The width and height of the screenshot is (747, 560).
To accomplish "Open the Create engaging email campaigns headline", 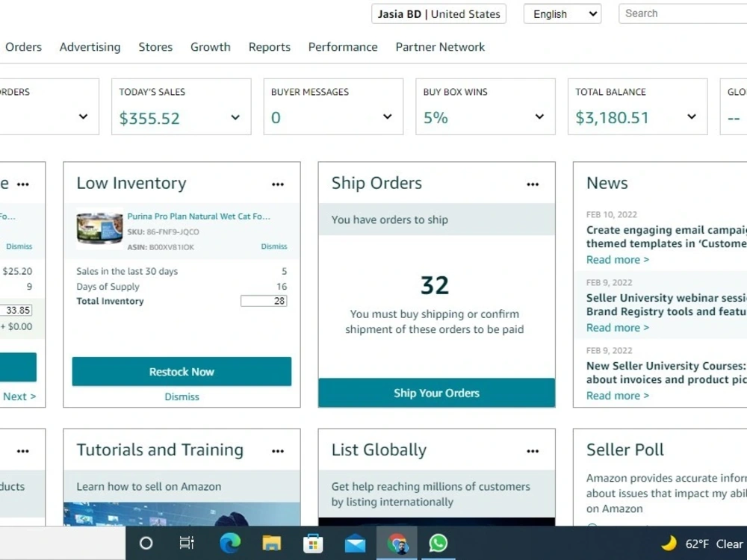I will [x=666, y=237].
